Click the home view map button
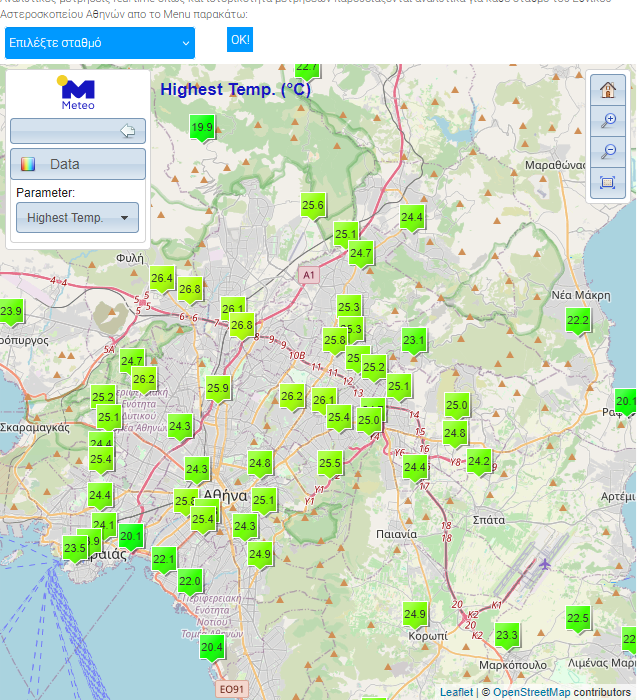 (608, 90)
